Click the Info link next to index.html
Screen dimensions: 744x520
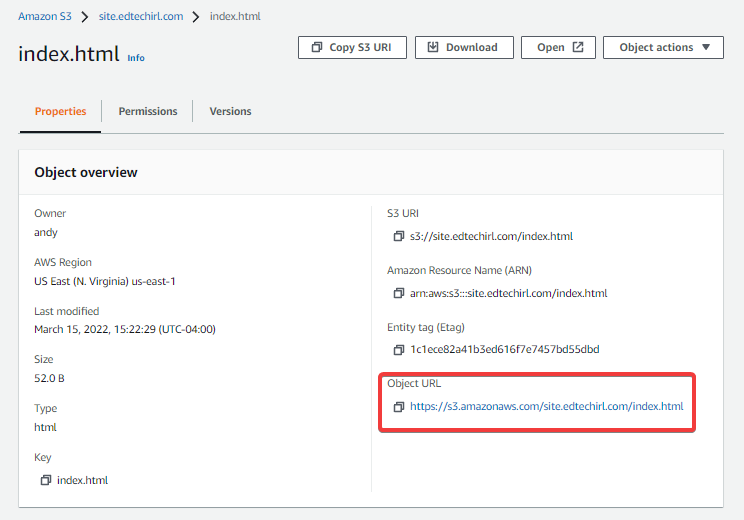coord(136,58)
